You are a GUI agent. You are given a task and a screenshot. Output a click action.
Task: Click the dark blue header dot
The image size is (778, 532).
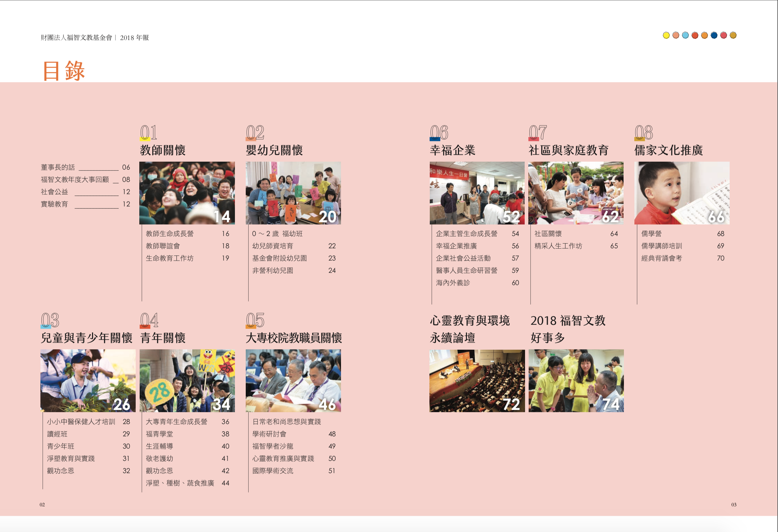[714, 35]
